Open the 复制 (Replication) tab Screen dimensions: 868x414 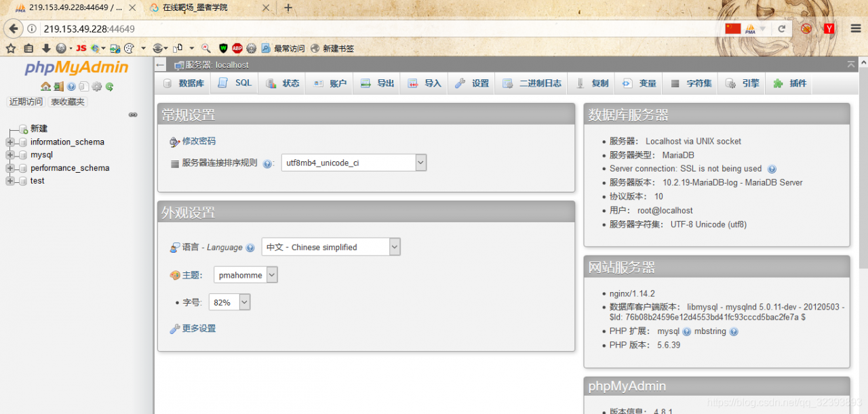pos(592,83)
